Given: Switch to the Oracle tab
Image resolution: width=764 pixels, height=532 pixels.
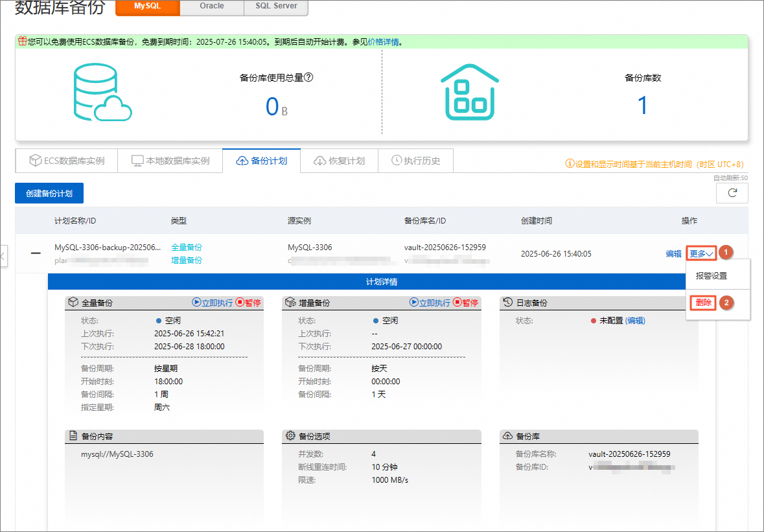Looking at the screenshot, I should [x=212, y=7].
